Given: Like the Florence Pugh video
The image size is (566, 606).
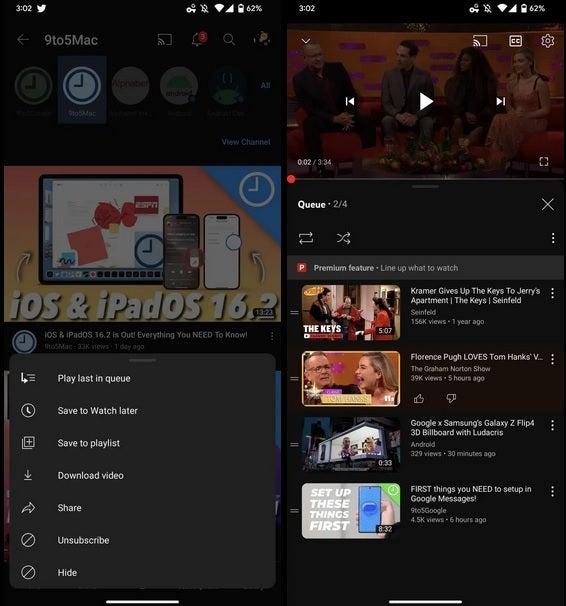Looking at the screenshot, I should tap(419, 398).
